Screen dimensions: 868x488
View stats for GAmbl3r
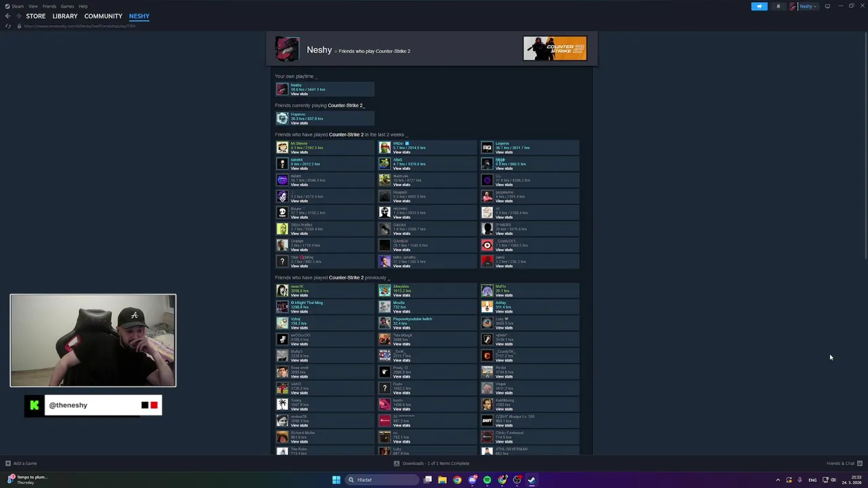pos(401,249)
